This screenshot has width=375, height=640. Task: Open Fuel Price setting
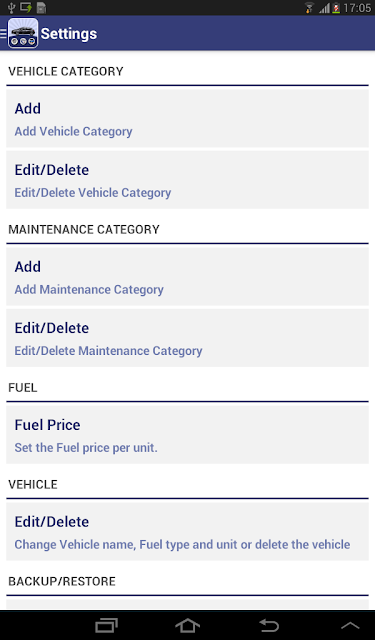pyautogui.click(x=187, y=435)
